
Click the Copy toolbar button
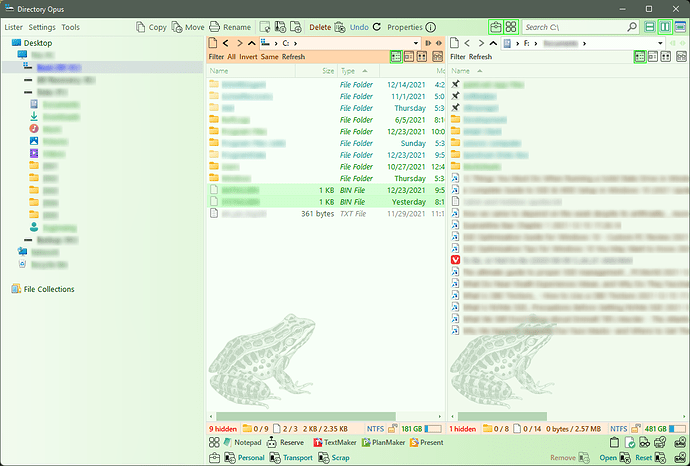pyautogui.click(x=151, y=27)
